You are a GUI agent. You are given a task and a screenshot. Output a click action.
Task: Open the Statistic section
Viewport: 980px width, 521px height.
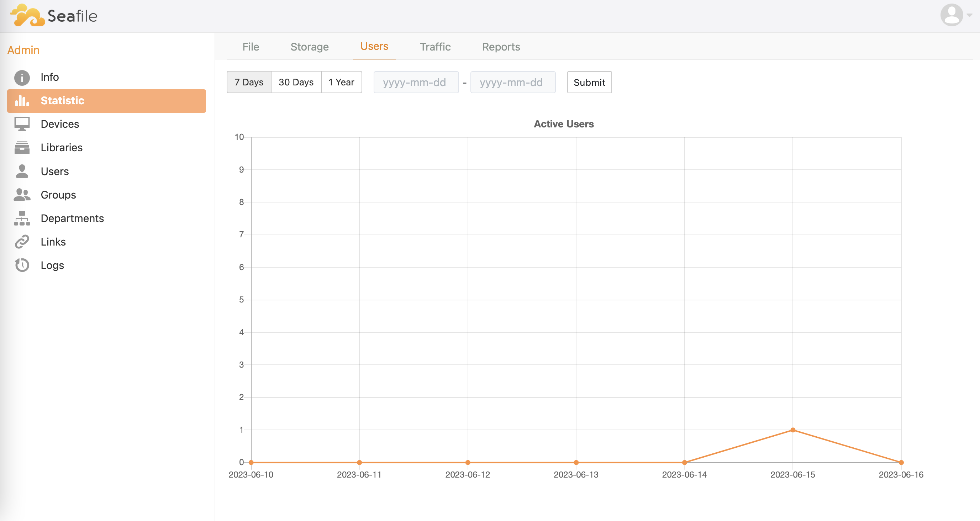pos(106,101)
